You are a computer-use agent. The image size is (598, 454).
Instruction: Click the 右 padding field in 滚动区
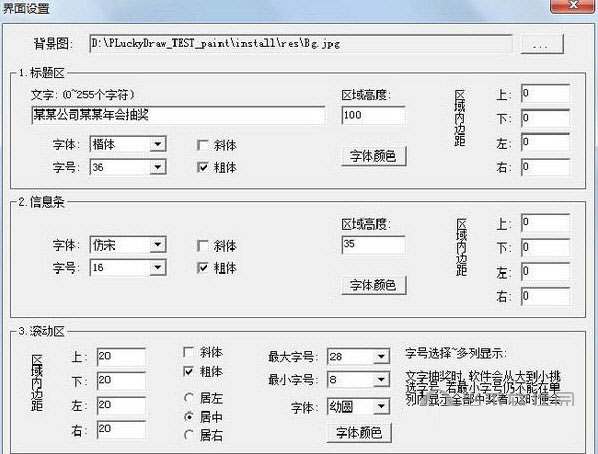pyautogui.click(x=121, y=430)
